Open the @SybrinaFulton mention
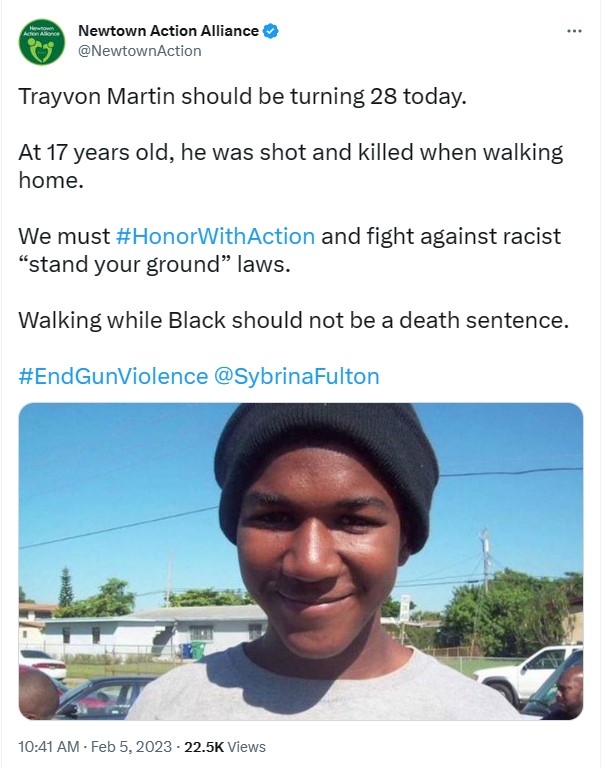The width and height of the screenshot is (602, 768). [296, 376]
